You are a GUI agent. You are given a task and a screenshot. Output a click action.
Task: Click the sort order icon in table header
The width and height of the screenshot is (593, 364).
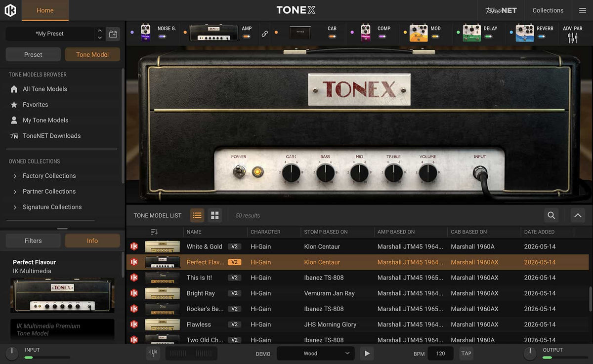click(x=154, y=232)
